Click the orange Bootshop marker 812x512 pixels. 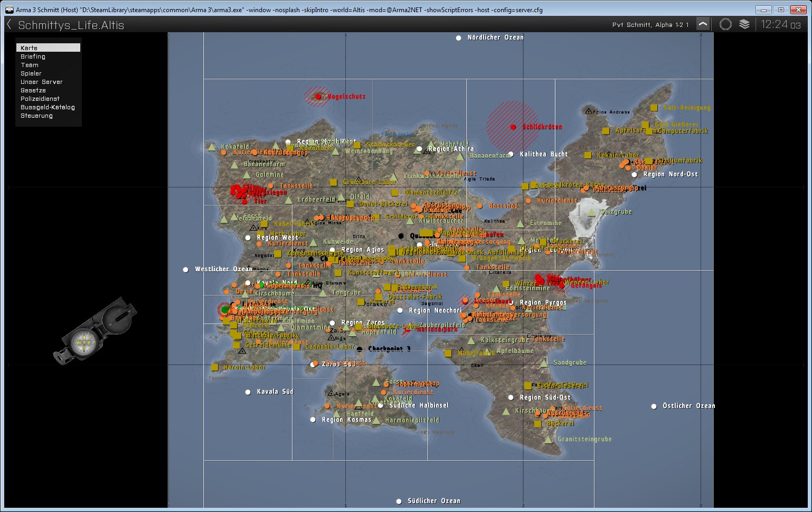479,206
